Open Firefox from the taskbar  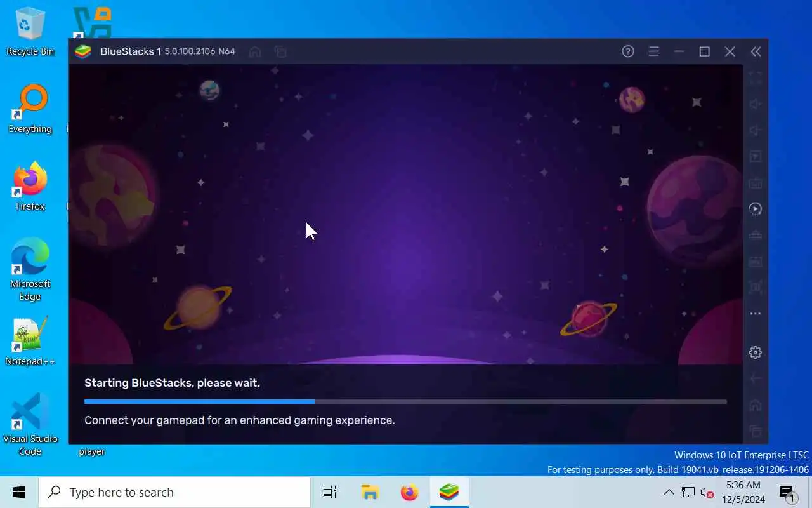(x=410, y=492)
